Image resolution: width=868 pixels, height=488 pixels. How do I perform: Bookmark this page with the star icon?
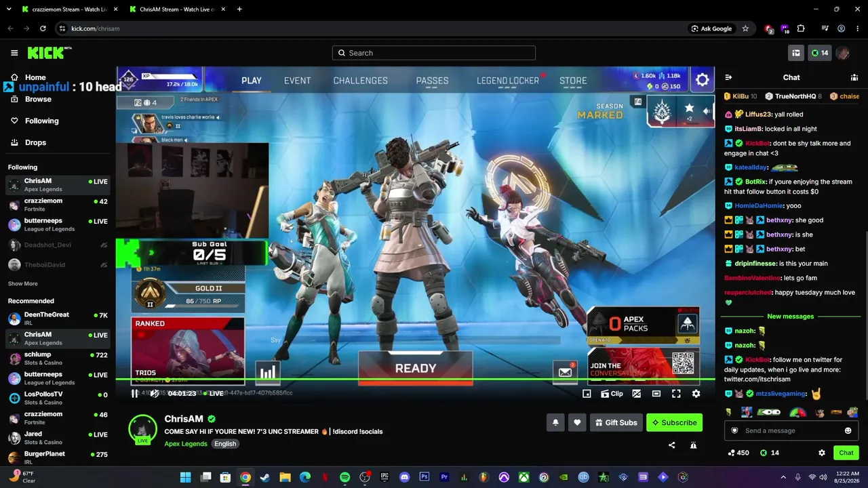click(x=745, y=28)
